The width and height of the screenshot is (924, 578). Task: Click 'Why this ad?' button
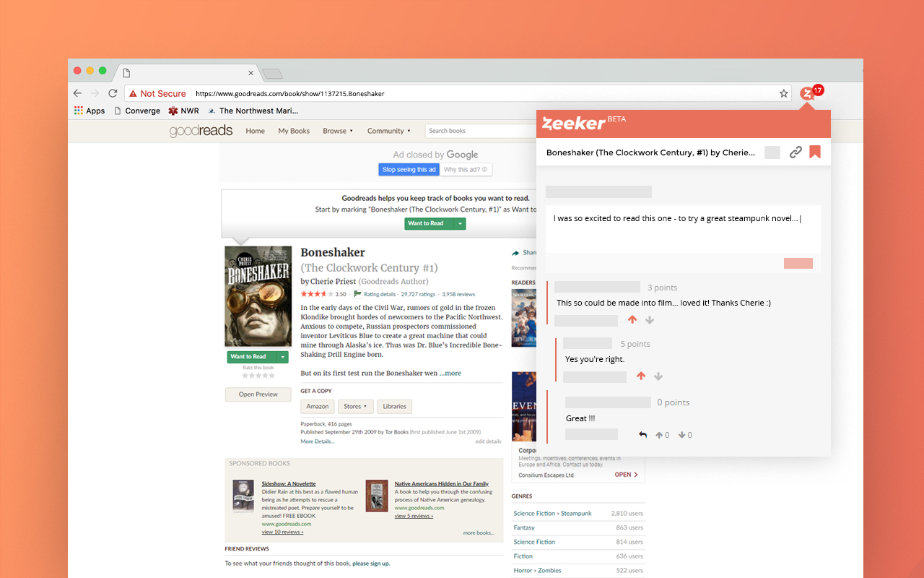[x=466, y=170]
